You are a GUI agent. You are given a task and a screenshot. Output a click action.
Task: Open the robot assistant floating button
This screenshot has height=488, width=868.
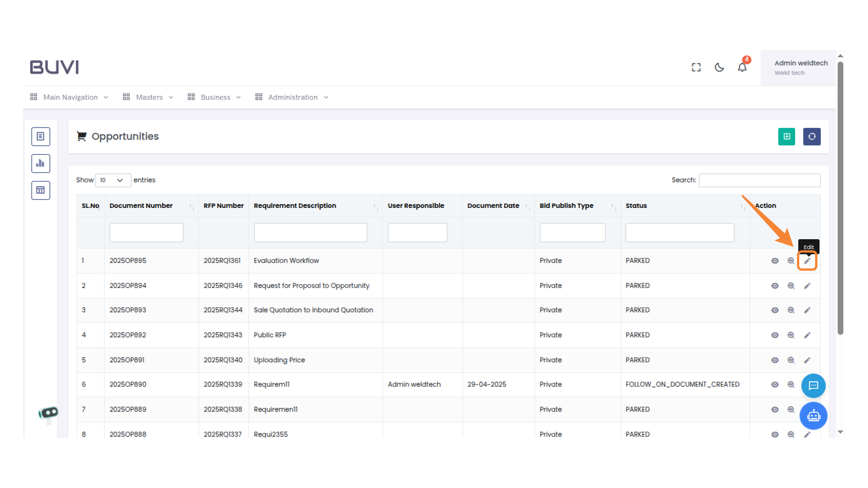pyautogui.click(x=813, y=416)
